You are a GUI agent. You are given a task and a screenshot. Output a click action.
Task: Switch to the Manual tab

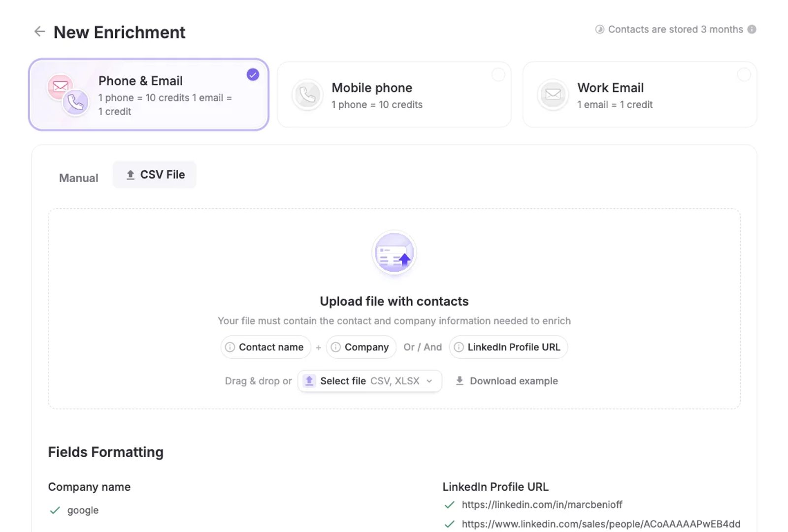tap(78, 178)
